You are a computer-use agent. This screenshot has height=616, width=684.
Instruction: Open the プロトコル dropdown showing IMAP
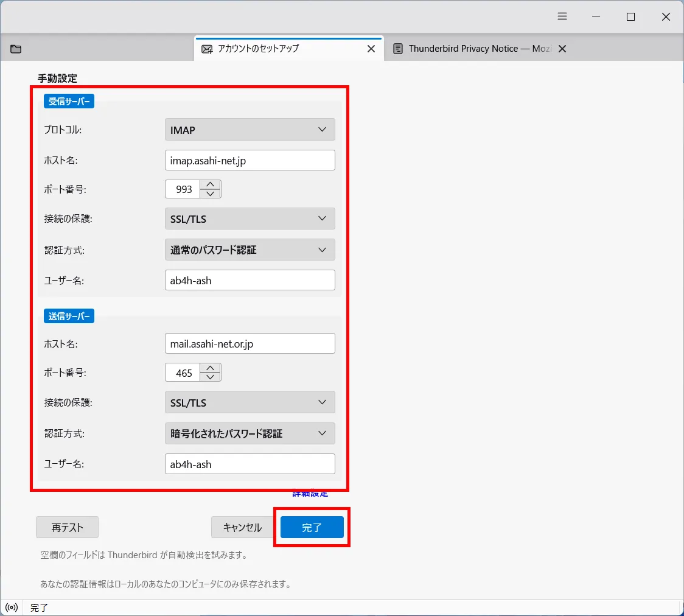point(250,129)
